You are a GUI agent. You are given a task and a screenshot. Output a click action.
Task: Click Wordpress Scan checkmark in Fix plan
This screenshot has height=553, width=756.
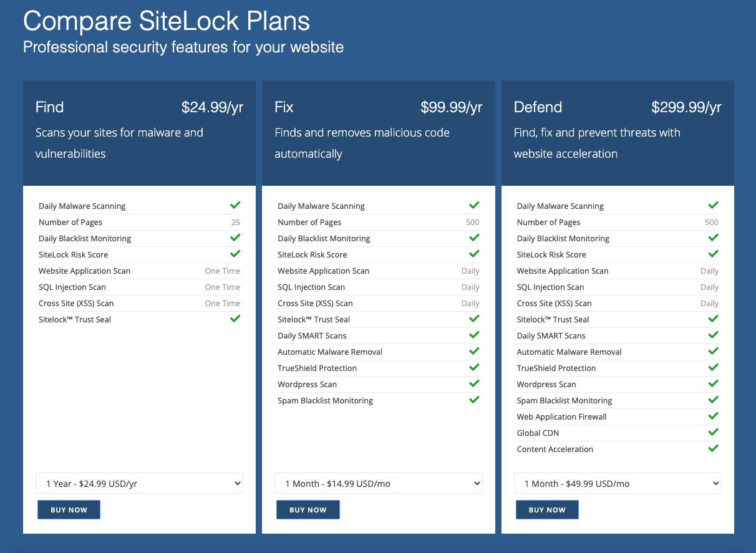coord(474,383)
